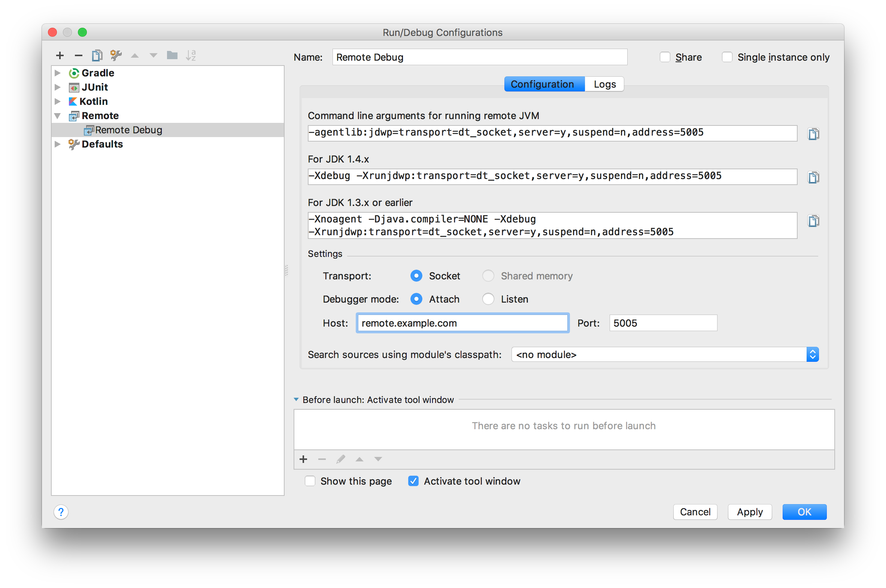Click inside the Port input field
The image size is (886, 588).
pyautogui.click(x=663, y=323)
